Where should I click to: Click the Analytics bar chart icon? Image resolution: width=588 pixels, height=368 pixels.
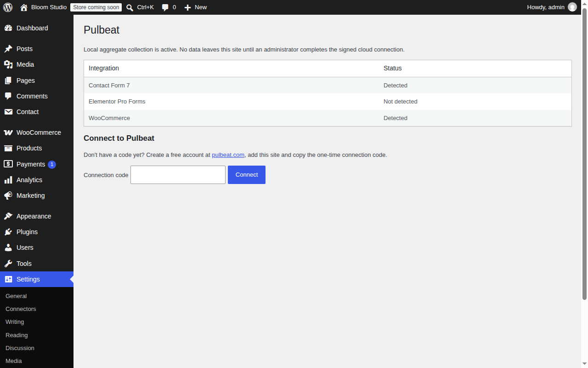pyautogui.click(x=8, y=180)
